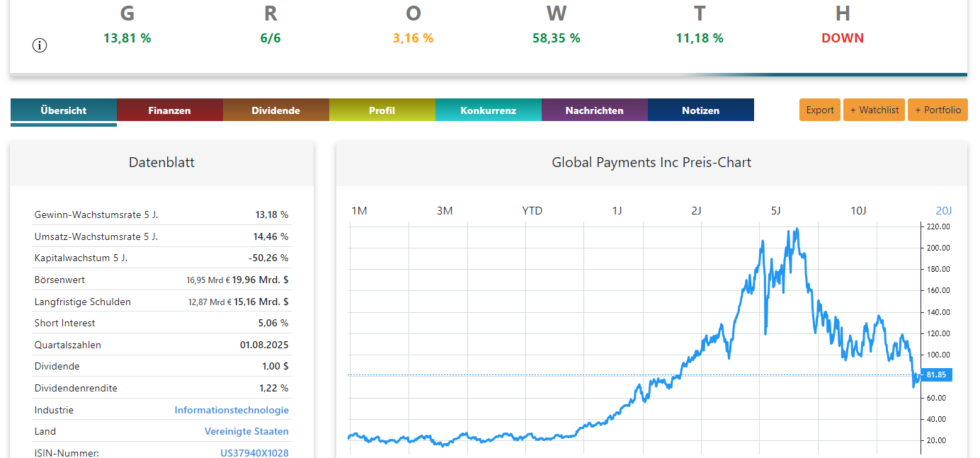Choose the 1J chart range
The height and width of the screenshot is (458, 980).
pos(617,211)
